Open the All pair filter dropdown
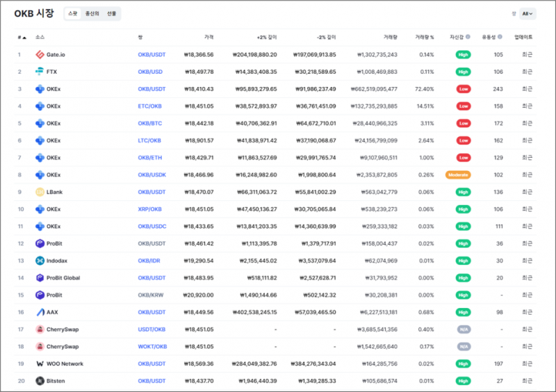The image size is (556, 392). 528,13
